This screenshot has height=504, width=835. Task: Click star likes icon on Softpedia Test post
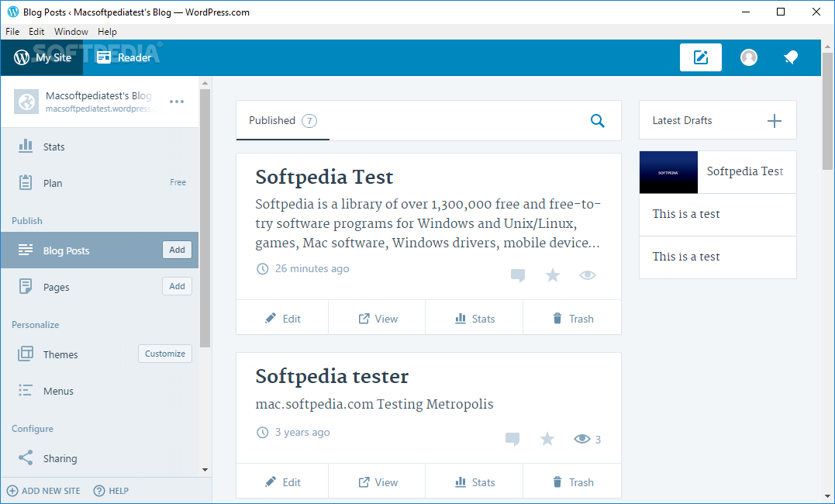point(553,275)
